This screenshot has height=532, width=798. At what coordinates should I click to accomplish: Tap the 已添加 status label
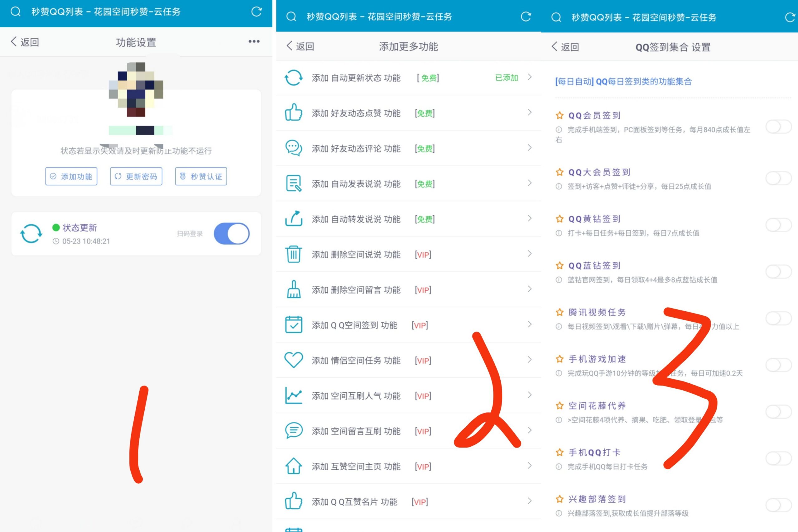[507, 78]
